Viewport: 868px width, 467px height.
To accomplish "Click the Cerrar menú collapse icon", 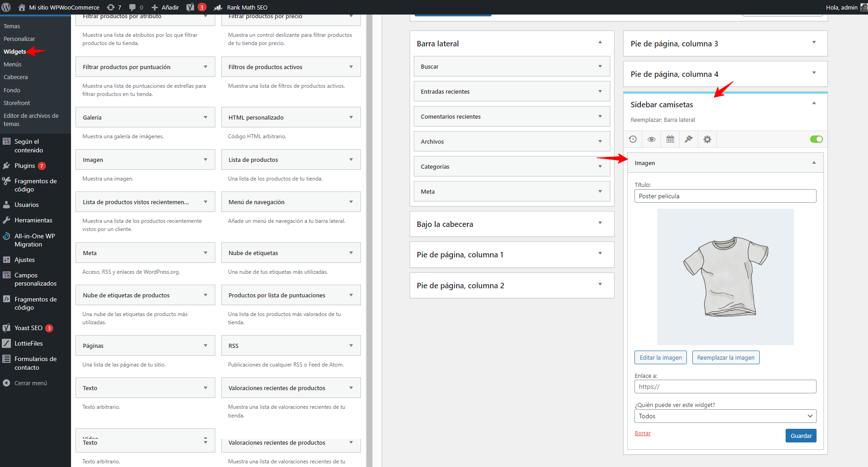I will pos(6,383).
